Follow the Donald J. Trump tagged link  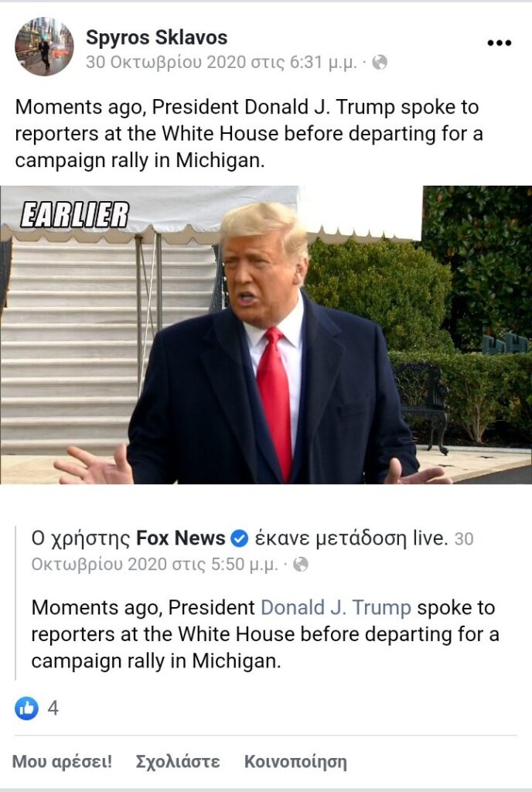pyautogui.click(x=336, y=608)
